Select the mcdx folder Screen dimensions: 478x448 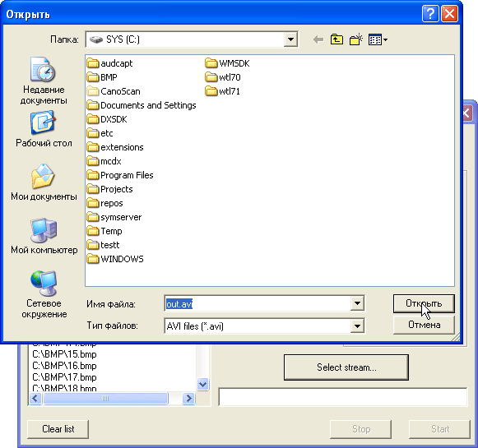coord(104,161)
